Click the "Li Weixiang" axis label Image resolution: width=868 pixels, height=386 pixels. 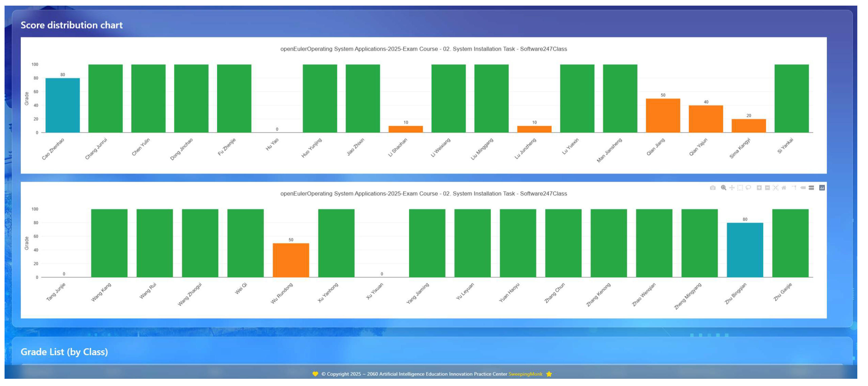pyautogui.click(x=441, y=147)
